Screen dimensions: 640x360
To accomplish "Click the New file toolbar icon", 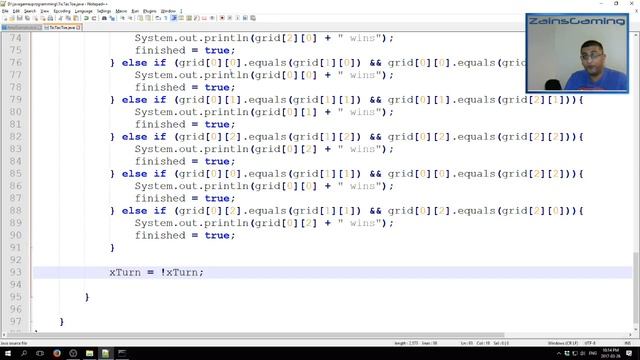I will coord(5,18).
